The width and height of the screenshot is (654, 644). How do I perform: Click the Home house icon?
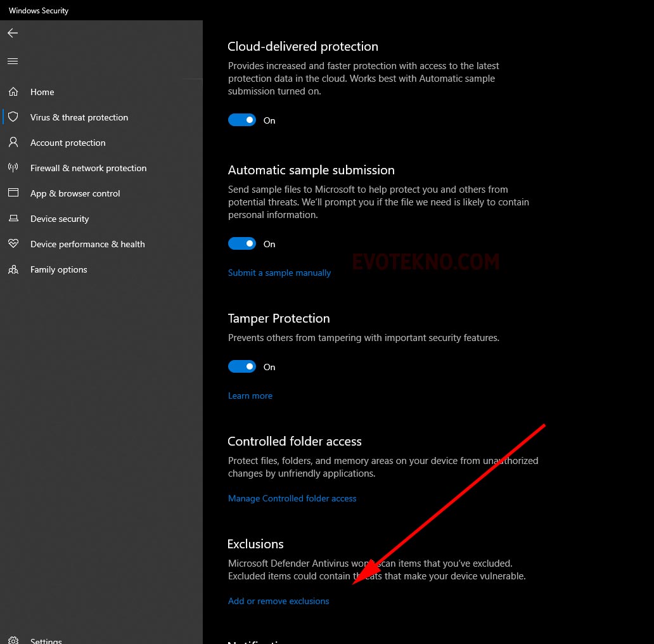click(13, 92)
